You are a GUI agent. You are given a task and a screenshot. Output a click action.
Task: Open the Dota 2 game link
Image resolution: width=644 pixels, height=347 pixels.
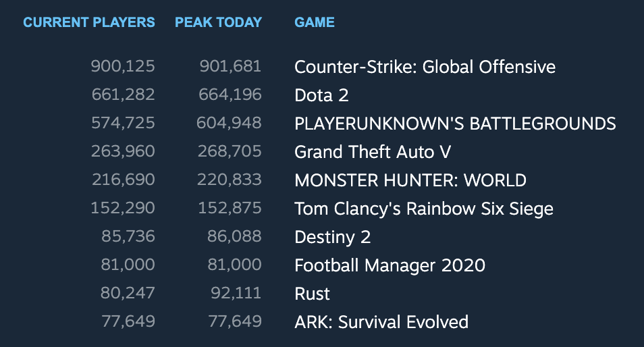click(x=321, y=95)
